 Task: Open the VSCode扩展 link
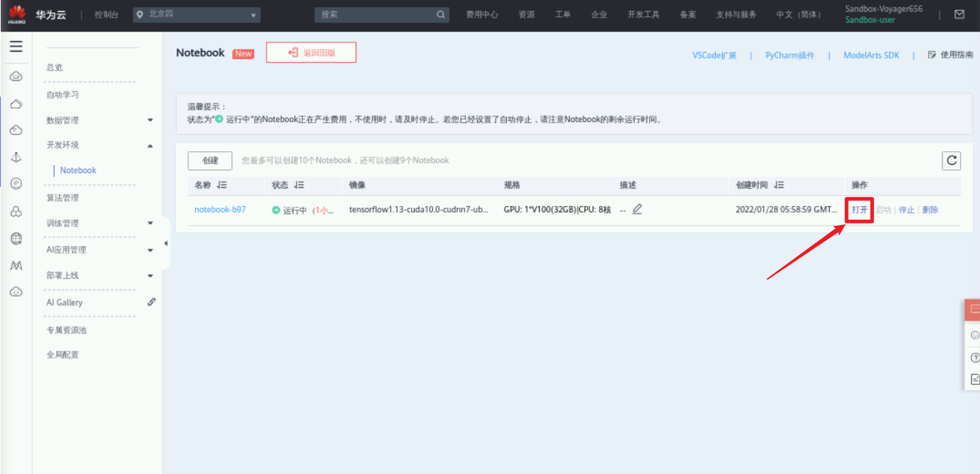(x=714, y=56)
